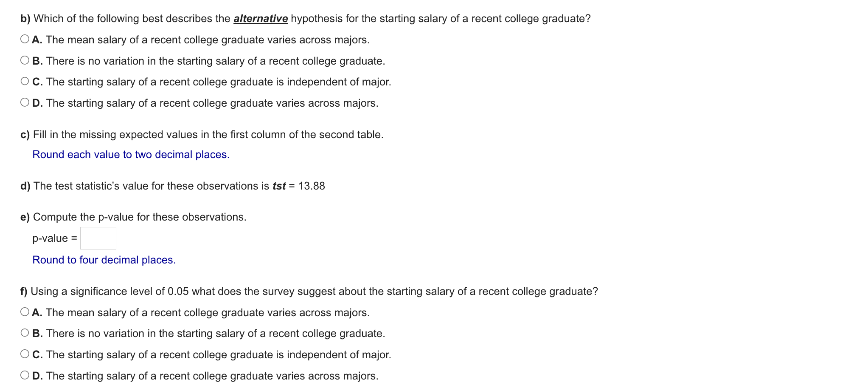Click the blue four decimal places instruction
Screen dimensions: 868x388
point(104,259)
